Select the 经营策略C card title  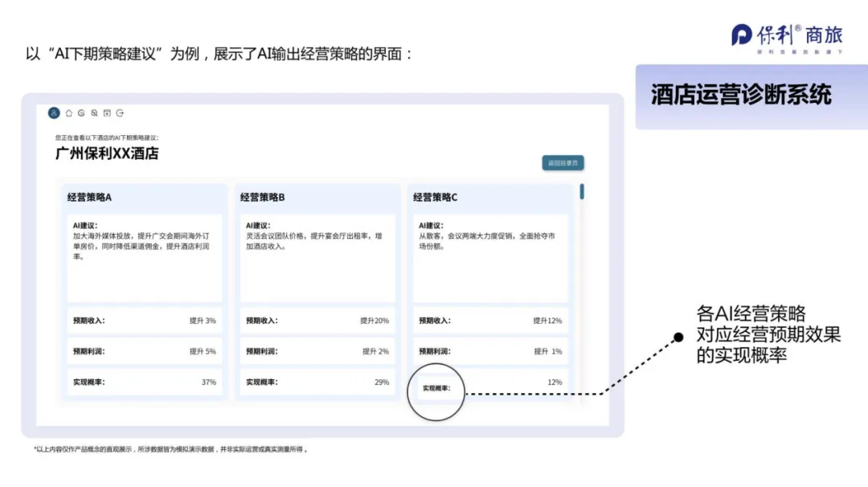click(436, 197)
